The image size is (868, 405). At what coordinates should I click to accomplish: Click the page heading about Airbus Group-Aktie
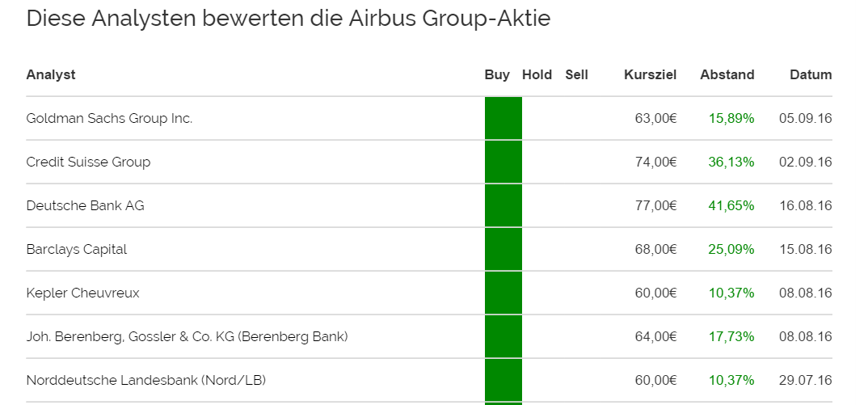pyautogui.click(x=288, y=19)
